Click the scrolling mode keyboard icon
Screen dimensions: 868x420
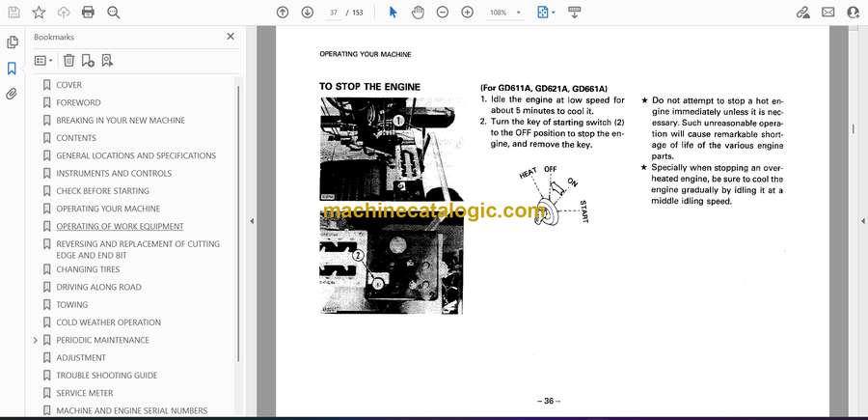tap(574, 13)
